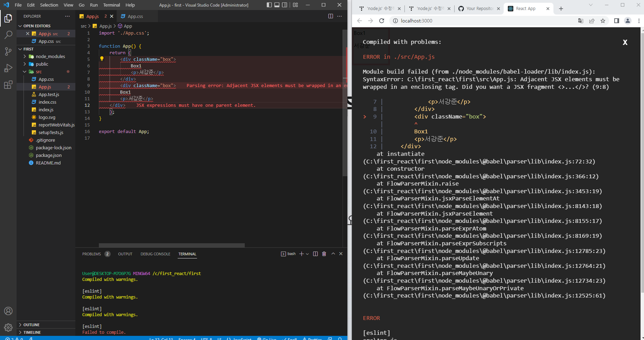The image size is (644, 340).
Task: Close the App.js editor tab
Action: [x=112, y=16]
